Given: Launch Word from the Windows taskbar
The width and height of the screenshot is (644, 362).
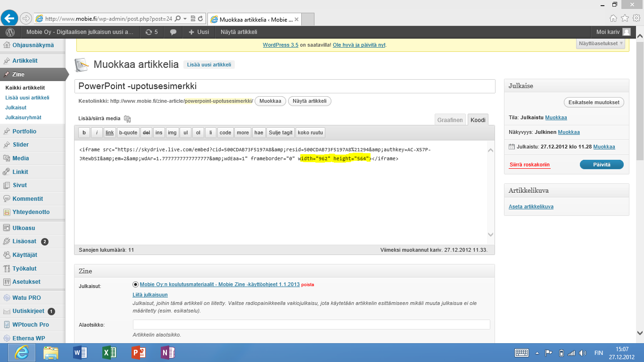Looking at the screenshot, I should click(x=80, y=353).
